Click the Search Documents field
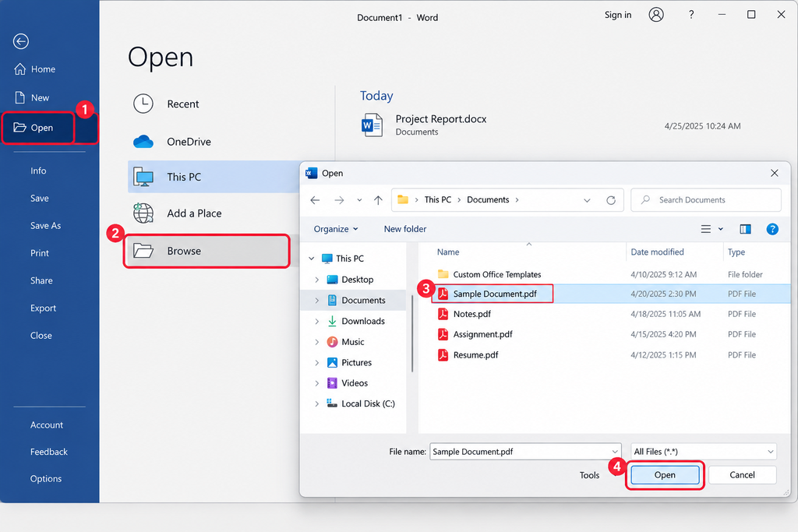This screenshot has height=532, width=798. [706, 200]
